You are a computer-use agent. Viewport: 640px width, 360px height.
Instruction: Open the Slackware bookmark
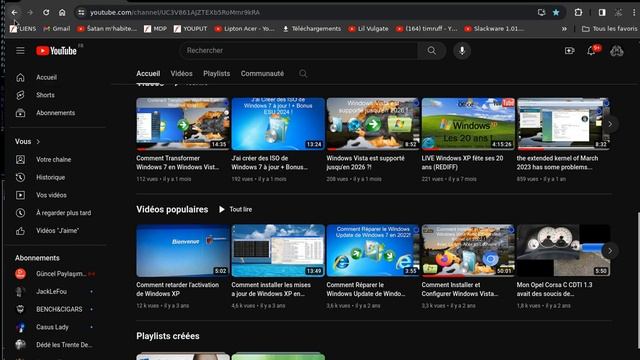(x=494, y=29)
